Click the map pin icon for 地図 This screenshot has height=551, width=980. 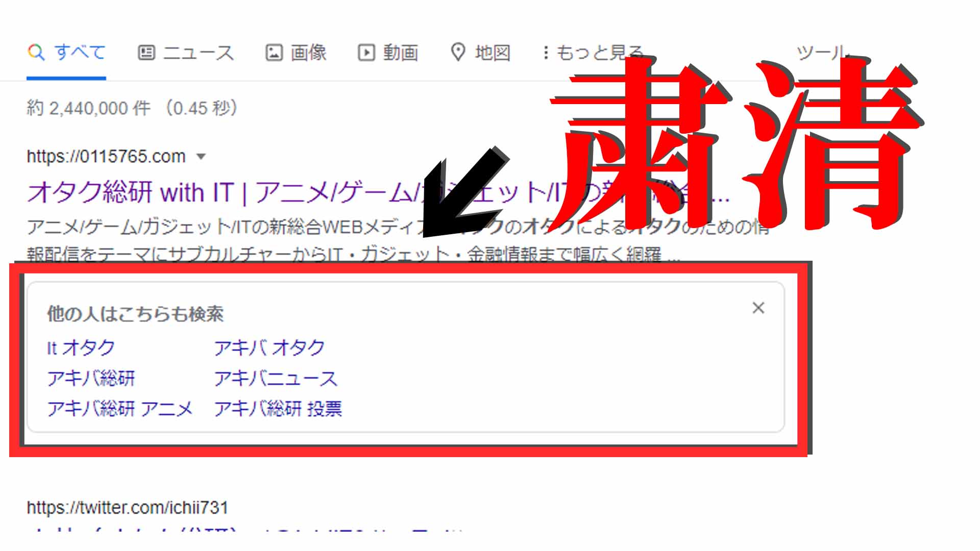458,52
